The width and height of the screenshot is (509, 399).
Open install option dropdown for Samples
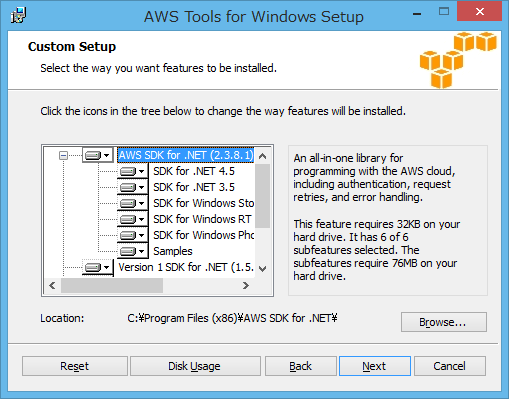pos(132,251)
